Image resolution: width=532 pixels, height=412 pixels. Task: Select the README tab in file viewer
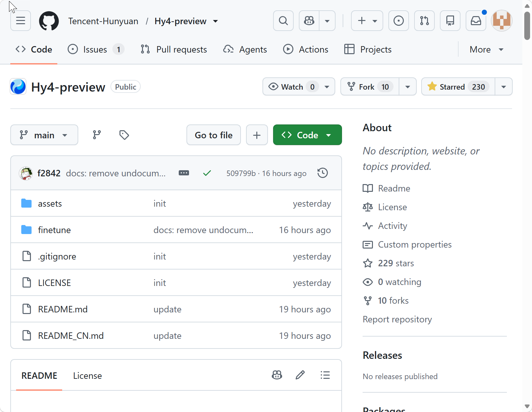coord(39,376)
